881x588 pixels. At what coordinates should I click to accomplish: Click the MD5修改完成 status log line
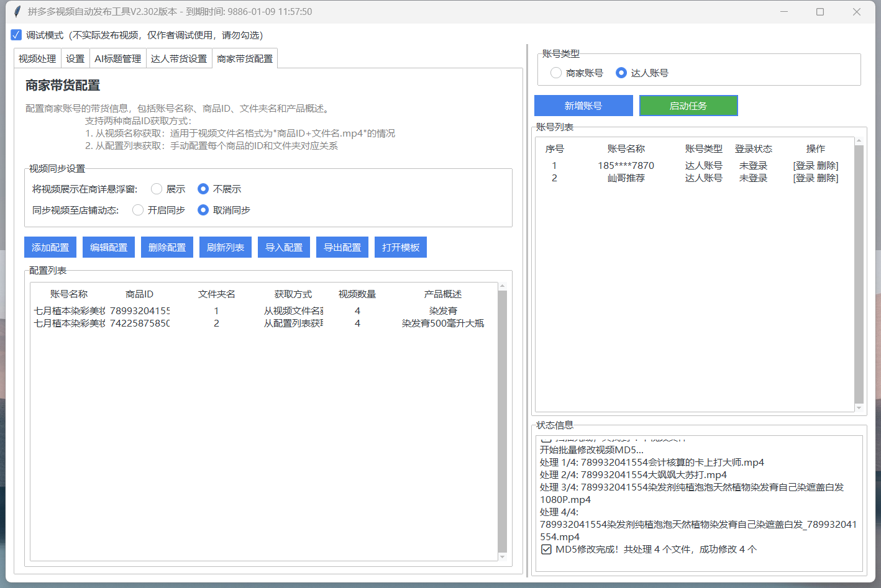[x=649, y=550]
